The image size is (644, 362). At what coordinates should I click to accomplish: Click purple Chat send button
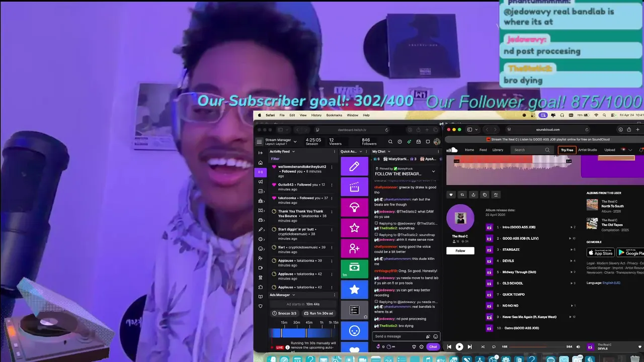point(433,346)
